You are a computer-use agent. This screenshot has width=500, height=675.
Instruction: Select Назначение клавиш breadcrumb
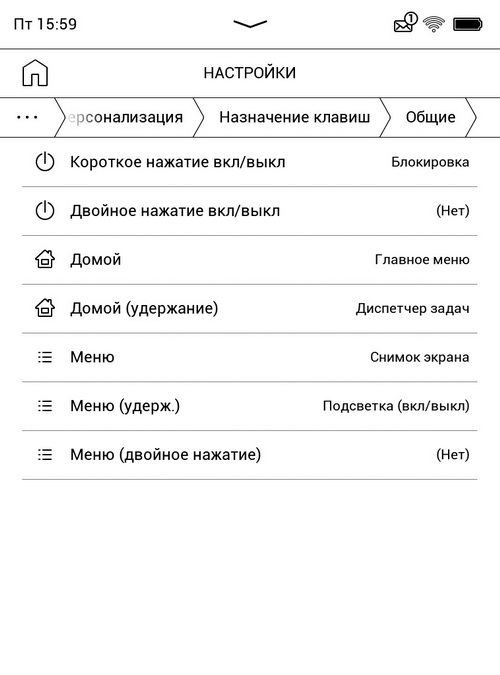pos(295,117)
